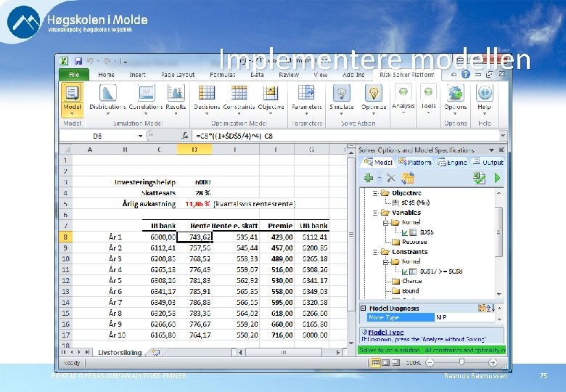This screenshot has height=392, width=566.
Task: Click the Page Layout view icon in status bar
Action: tap(385, 363)
